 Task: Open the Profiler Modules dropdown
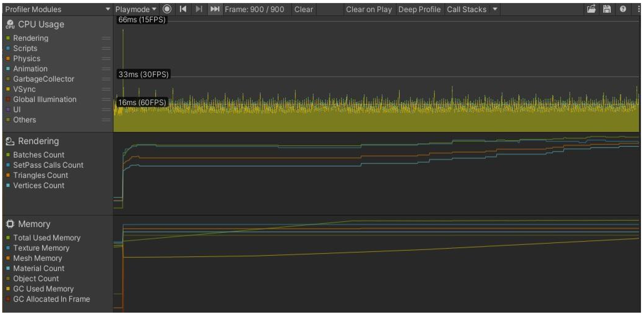point(58,9)
